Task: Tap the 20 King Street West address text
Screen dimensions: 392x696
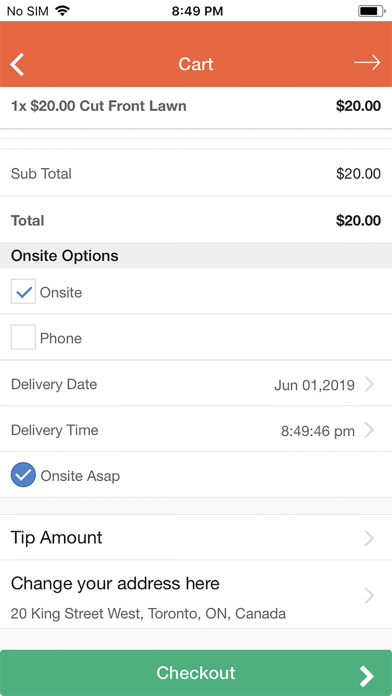Action: [148, 614]
